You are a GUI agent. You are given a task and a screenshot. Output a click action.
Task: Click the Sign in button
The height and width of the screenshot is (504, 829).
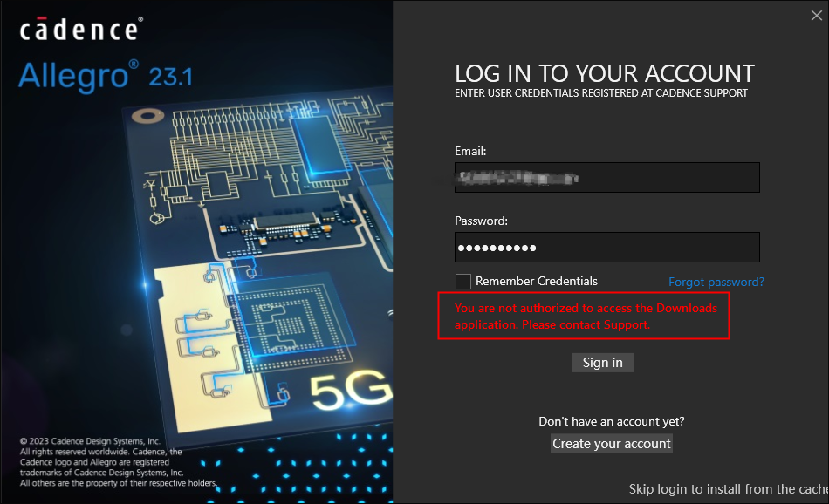tap(603, 363)
